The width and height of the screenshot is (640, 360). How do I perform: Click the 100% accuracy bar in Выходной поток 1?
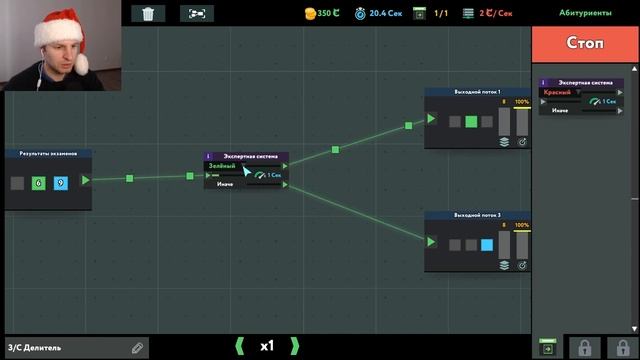tap(522, 122)
